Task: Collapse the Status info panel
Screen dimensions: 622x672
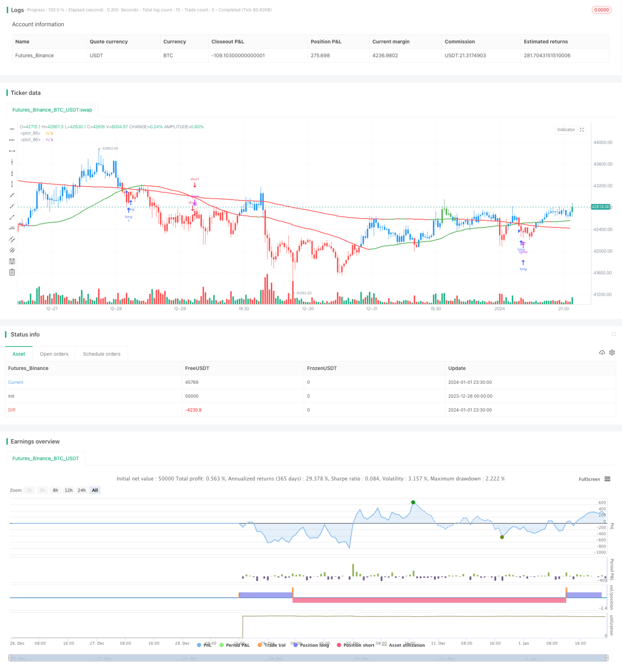Action: tap(613, 334)
